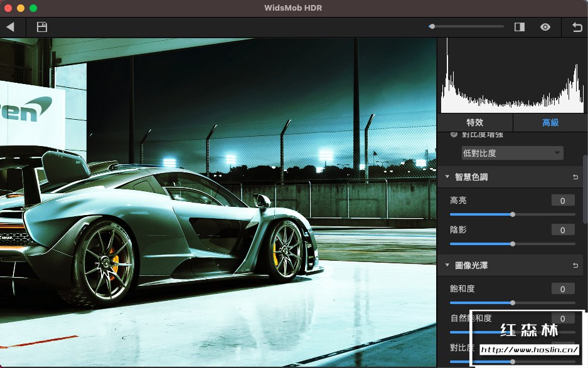
Task: Click the 高亮 slider handle
Action: click(x=513, y=214)
